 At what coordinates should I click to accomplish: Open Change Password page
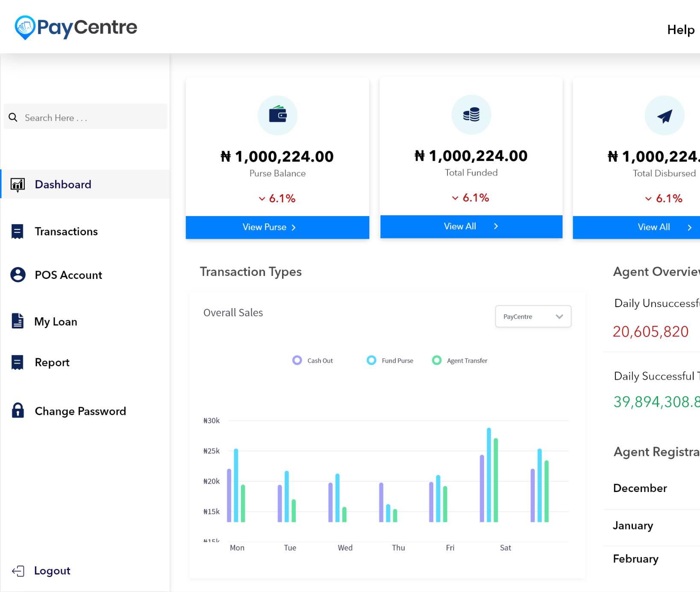(80, 411)
